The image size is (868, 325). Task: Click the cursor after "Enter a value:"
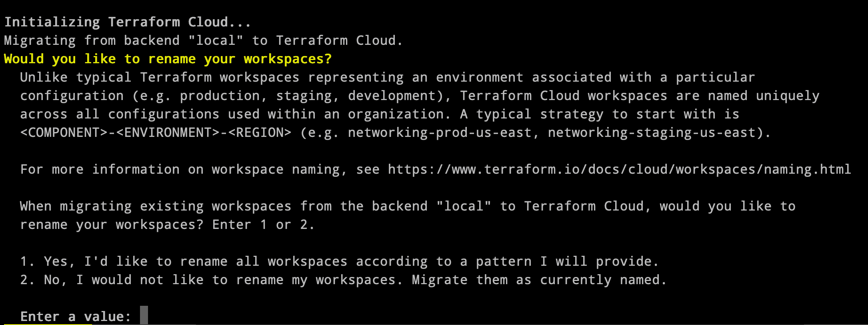click(144, 316)
